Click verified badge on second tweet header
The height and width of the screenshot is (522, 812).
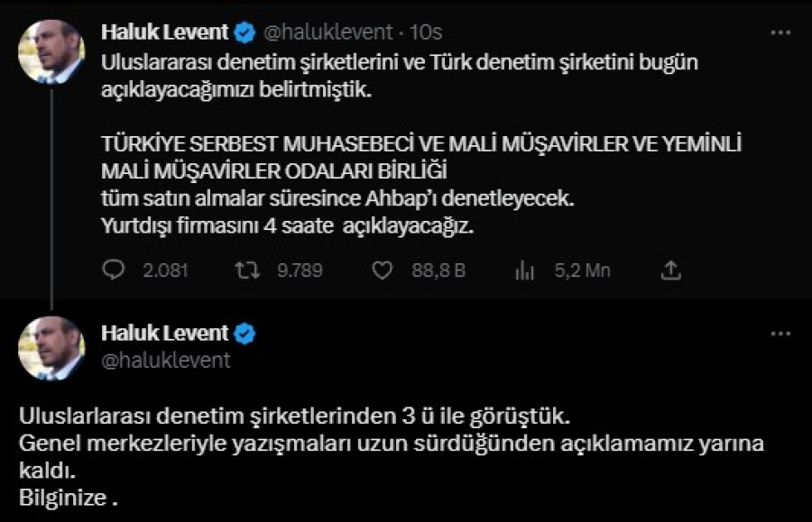245,334
